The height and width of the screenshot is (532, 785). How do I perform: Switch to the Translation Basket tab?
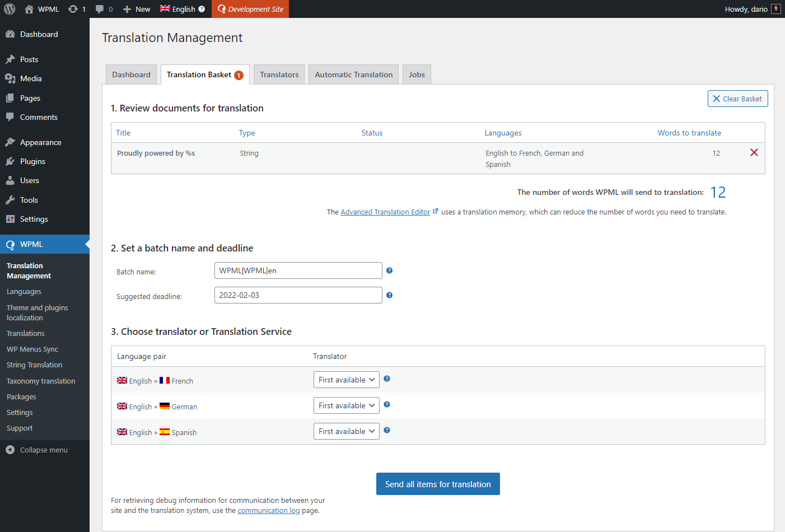point(205,74)
